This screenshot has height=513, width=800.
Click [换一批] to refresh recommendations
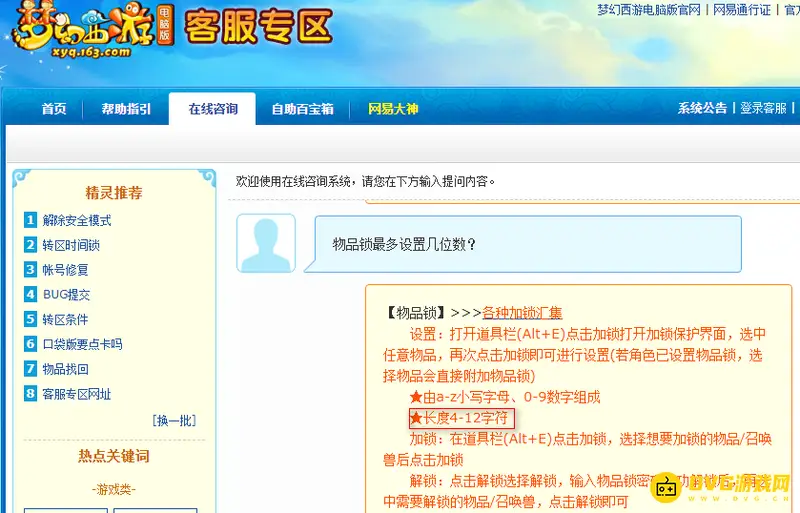(174, 421)
